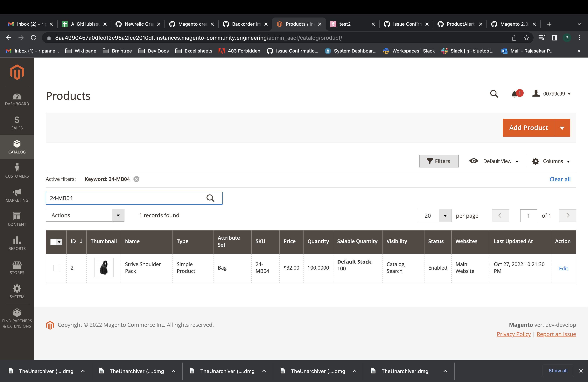588x382 pixels.
Task: Click the Add Product button
Action: pos(528,128)
